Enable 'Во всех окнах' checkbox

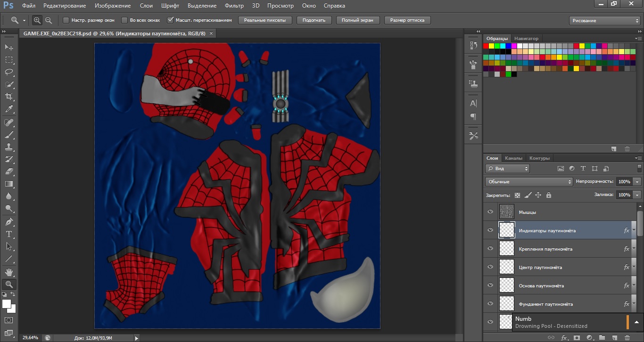pos(124,20)
